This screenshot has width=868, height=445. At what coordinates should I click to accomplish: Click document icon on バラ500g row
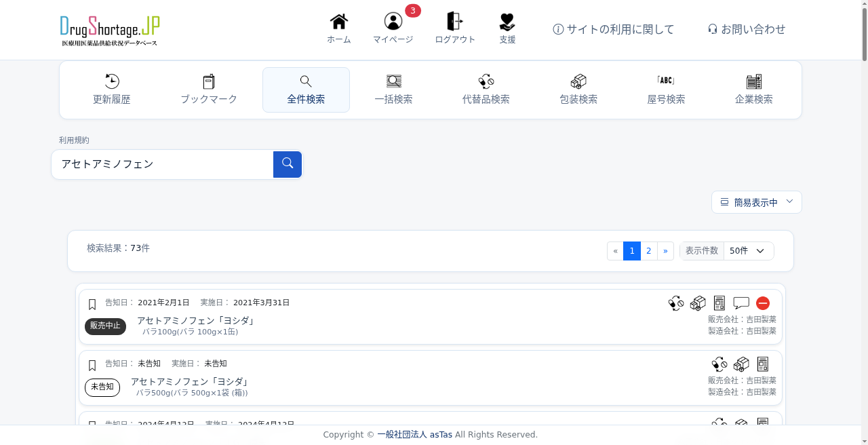point(763,364)
